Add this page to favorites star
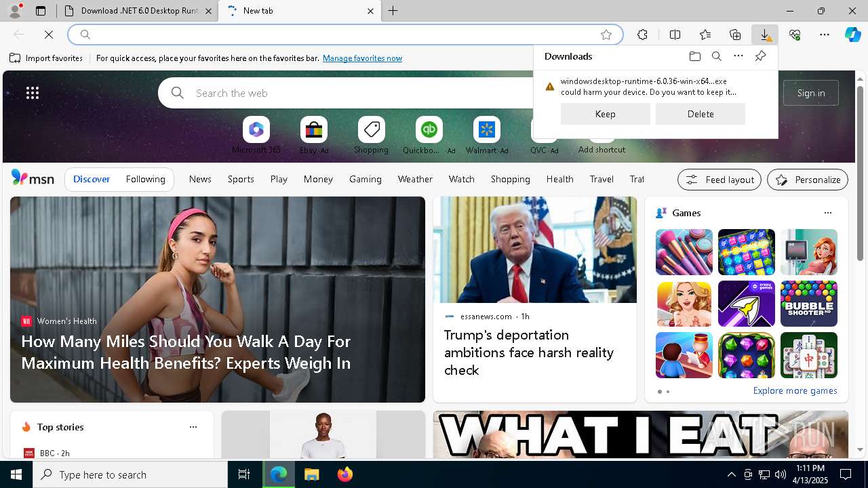 (x=606, y=35)
